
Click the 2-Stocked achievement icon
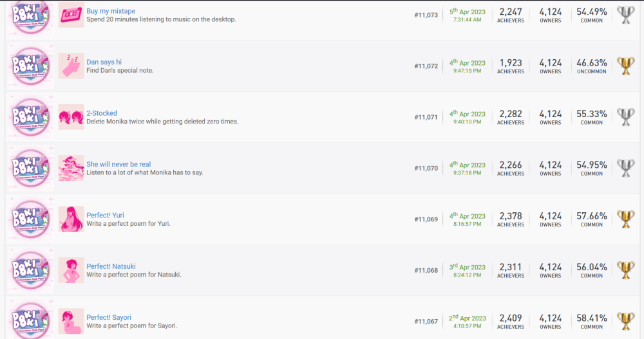(71, 116)
